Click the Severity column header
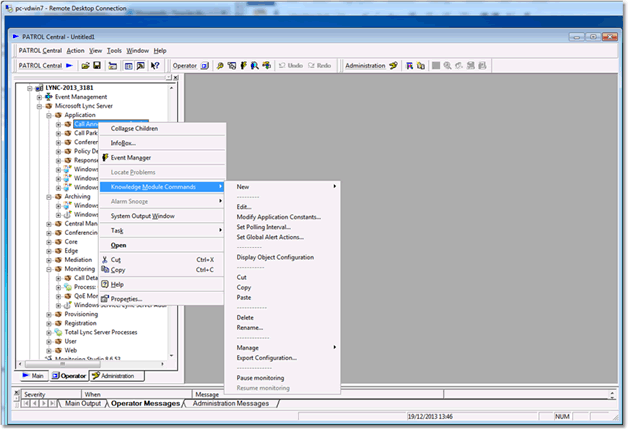 click(x=34, y=394)
